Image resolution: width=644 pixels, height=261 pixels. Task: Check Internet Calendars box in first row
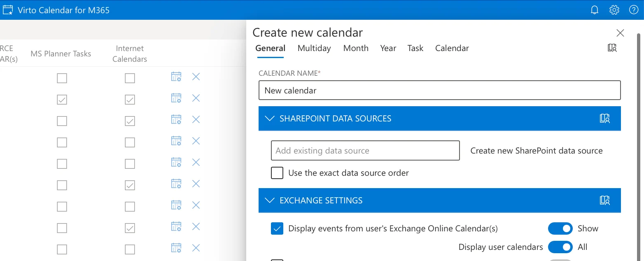(130, 78)
